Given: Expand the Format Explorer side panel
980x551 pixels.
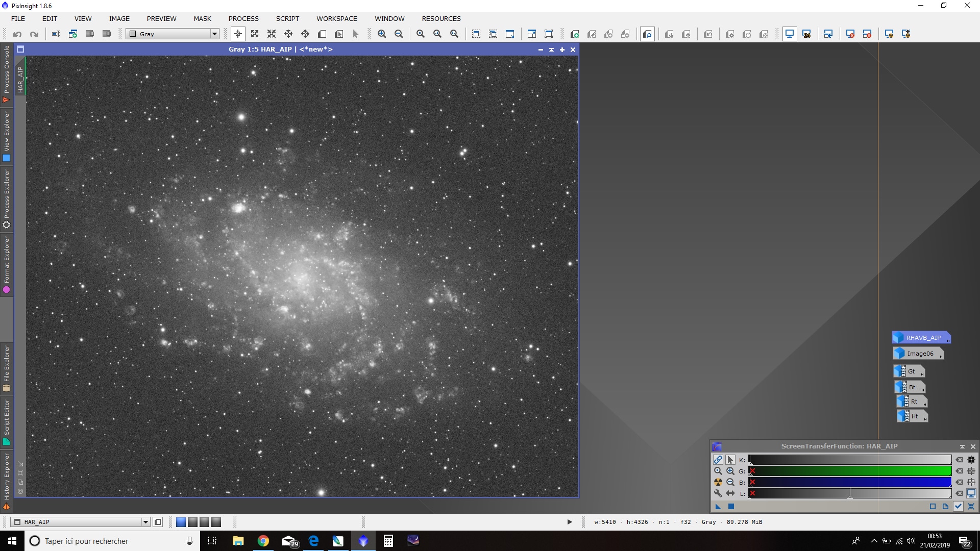Looking at the screenshot, I should (x=7, y=264).
